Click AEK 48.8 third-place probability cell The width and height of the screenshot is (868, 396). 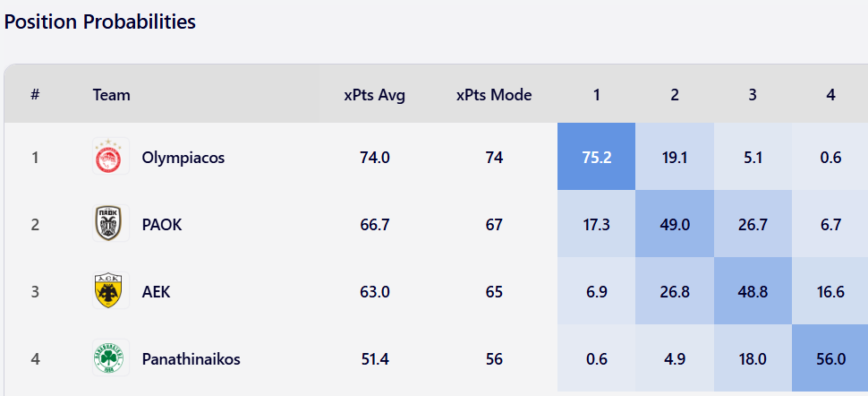753,292
